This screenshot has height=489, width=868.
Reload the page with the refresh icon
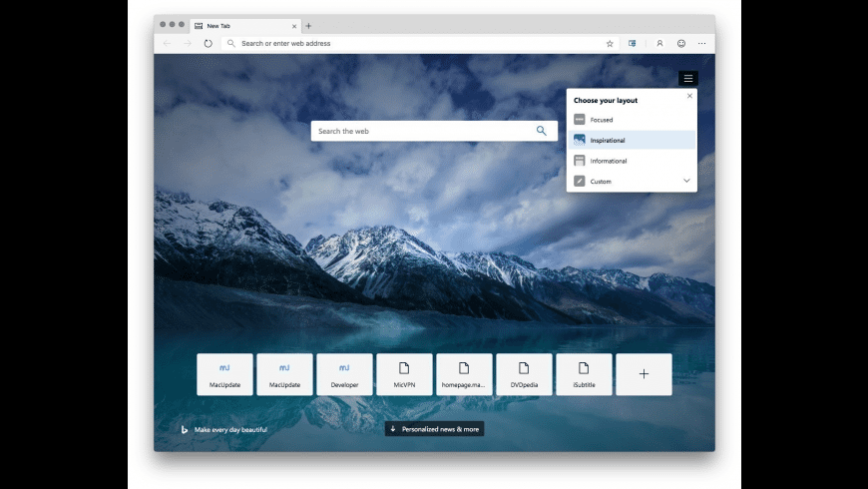(209, 43)
